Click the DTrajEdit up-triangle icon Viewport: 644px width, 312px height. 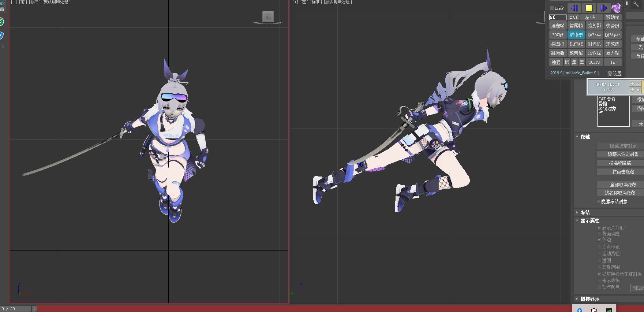tap(638, 84)
